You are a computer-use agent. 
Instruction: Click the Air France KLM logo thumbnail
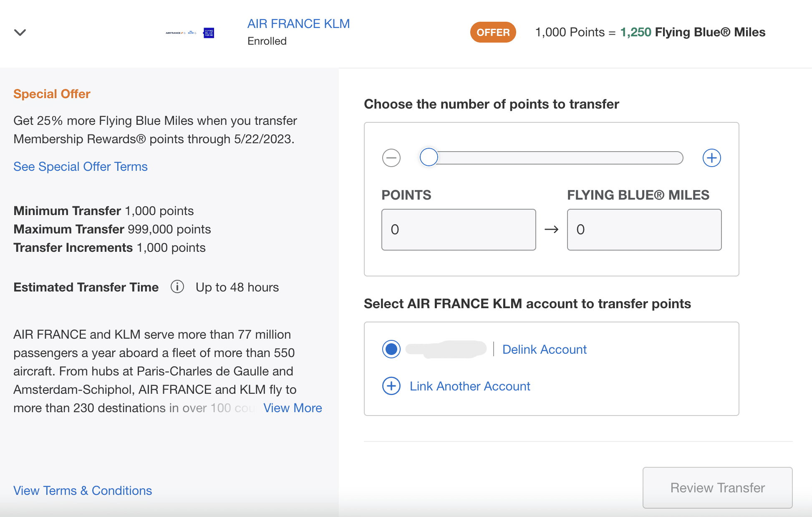pos(190,33)
